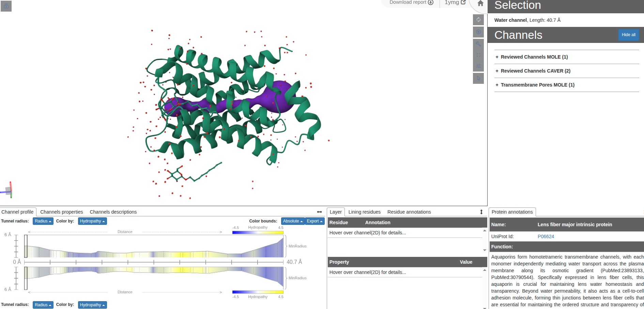This screenshot has height=309, width=644.
Task: Click Download report button
Action: (411, 2)
